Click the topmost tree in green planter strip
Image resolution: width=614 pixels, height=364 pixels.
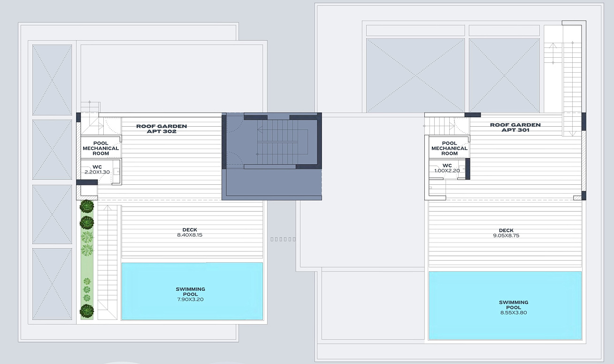pyautogui.click(x=86, y=206)
